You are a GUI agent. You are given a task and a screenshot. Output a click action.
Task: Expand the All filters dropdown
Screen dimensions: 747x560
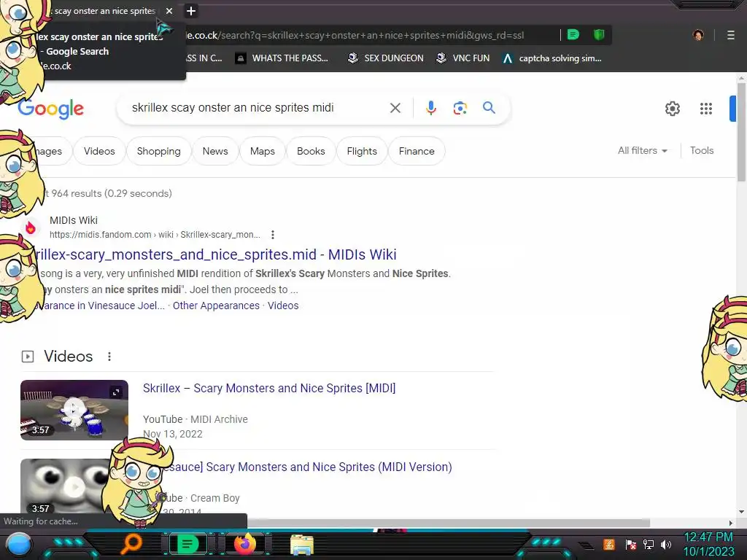642,150
